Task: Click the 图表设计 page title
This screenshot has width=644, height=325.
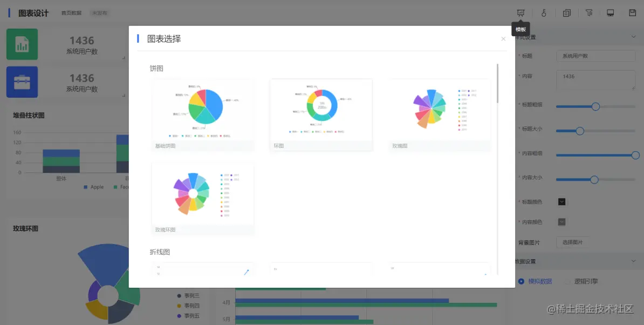Action: (33, 13)
